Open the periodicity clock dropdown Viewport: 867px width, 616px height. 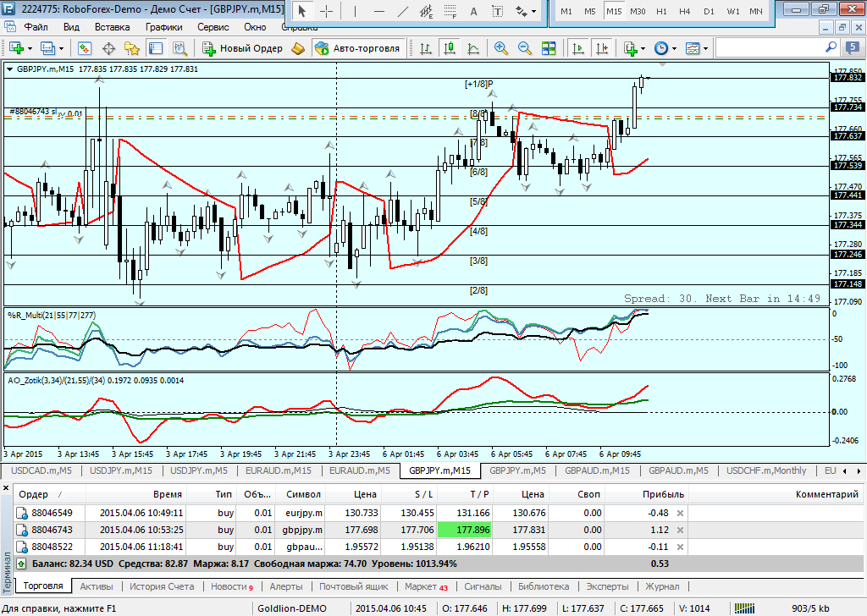(674, 48)
